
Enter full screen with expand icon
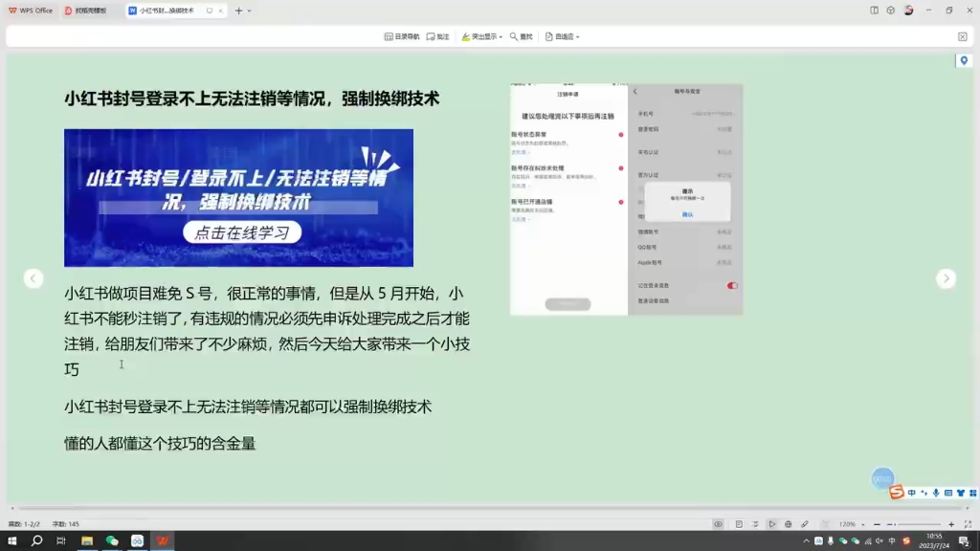click(x=968, y=524)
